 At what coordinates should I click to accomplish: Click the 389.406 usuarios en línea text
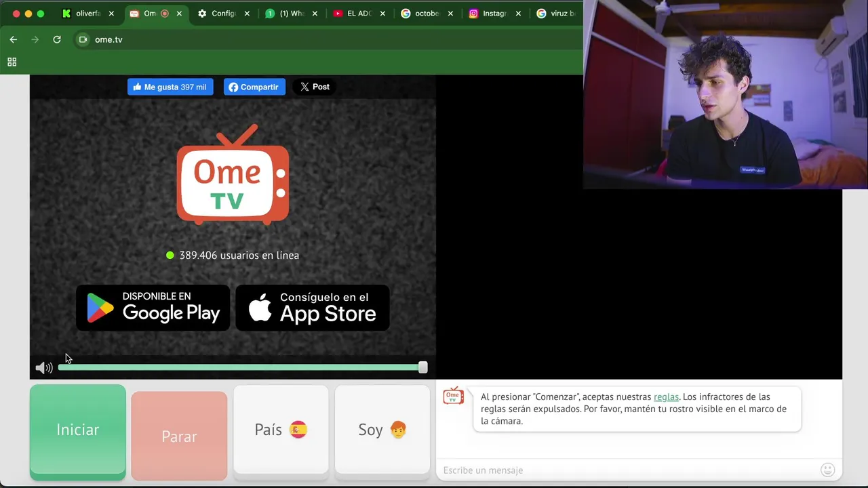[239, 256]
